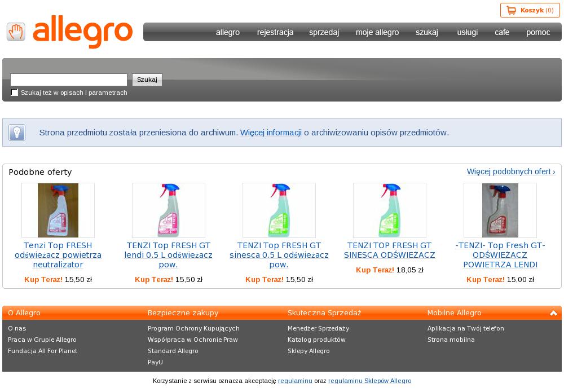Viewport: 564px width, 392px height.
Task: Open the szukaj menu item
Action: [x=427, y=32]
